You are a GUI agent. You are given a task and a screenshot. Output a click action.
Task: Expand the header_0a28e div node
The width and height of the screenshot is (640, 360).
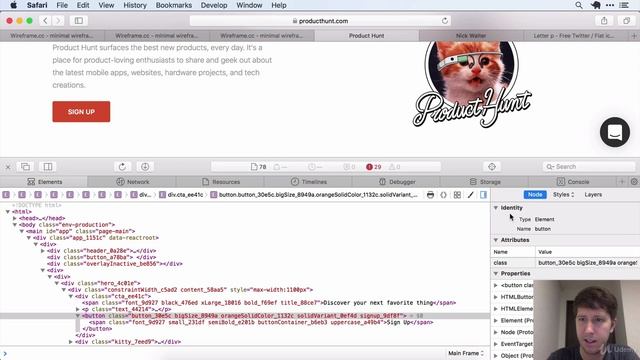click(43, 251)
